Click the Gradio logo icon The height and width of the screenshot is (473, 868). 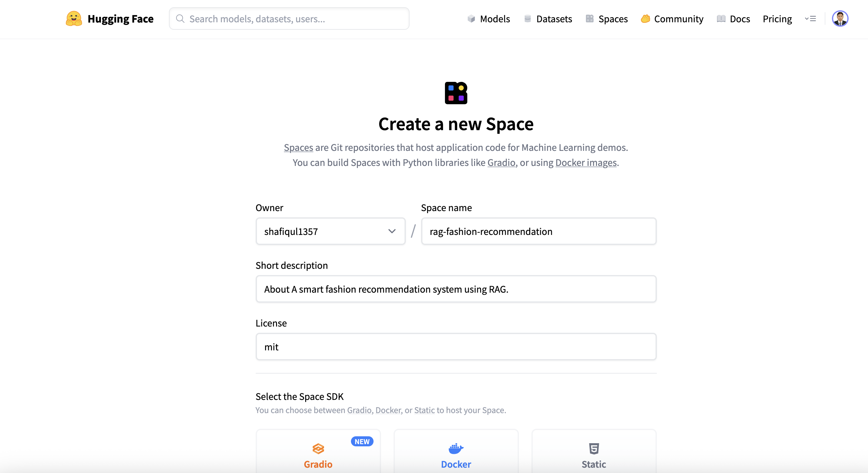318,448
